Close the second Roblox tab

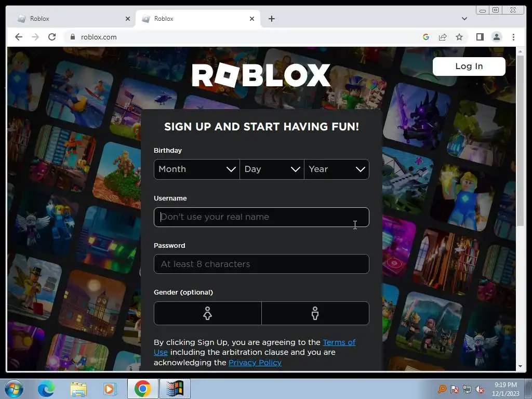tap(252, 19)
